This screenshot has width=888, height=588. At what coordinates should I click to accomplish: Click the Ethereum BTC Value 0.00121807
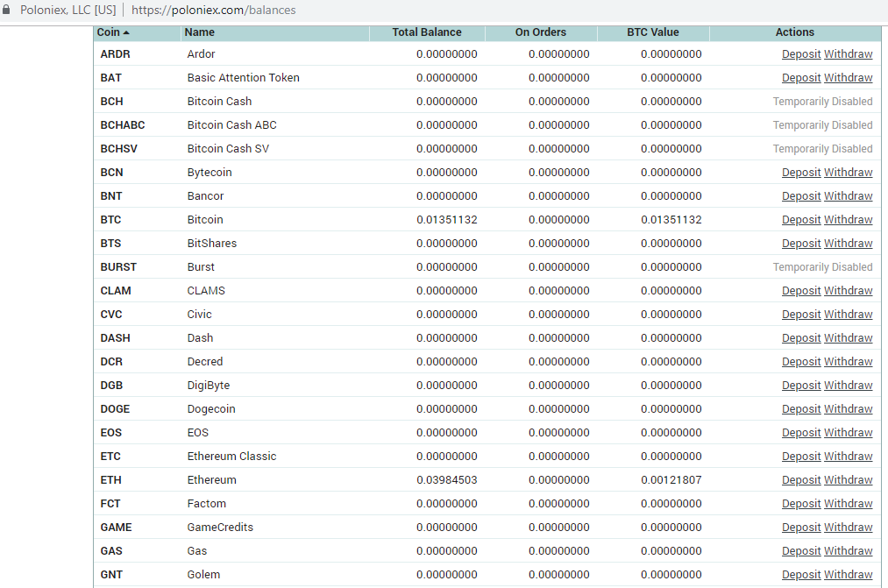tap(671, 480)
